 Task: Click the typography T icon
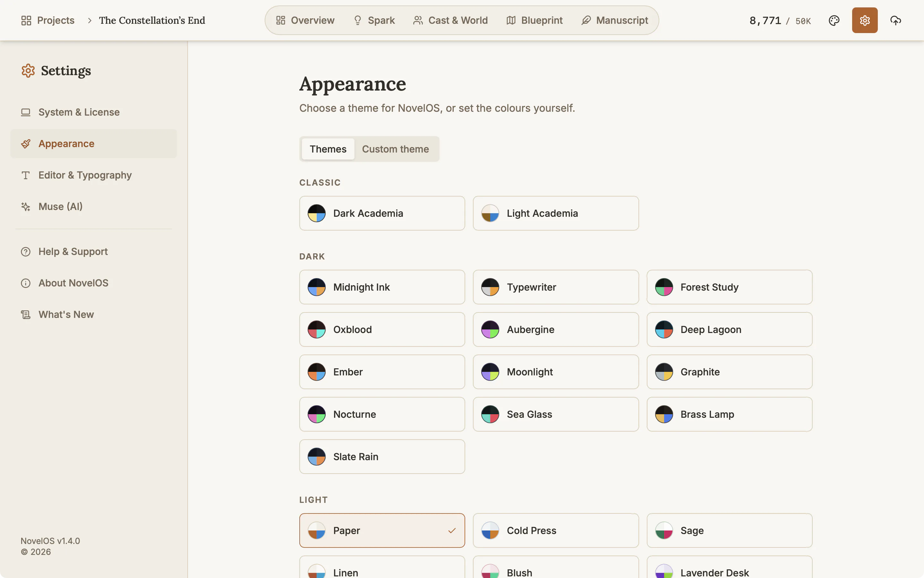[x=26, y=175]
